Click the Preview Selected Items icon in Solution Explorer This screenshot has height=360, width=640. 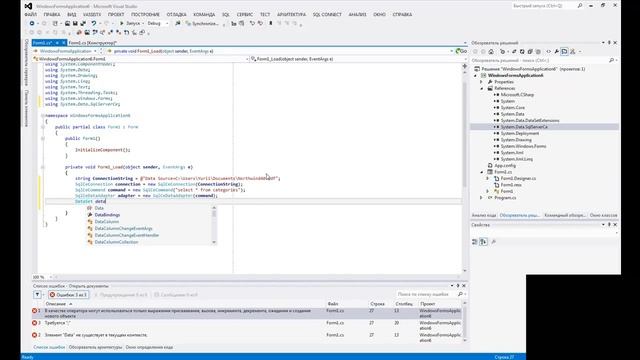pyautogui.click(x=564, y=51)
